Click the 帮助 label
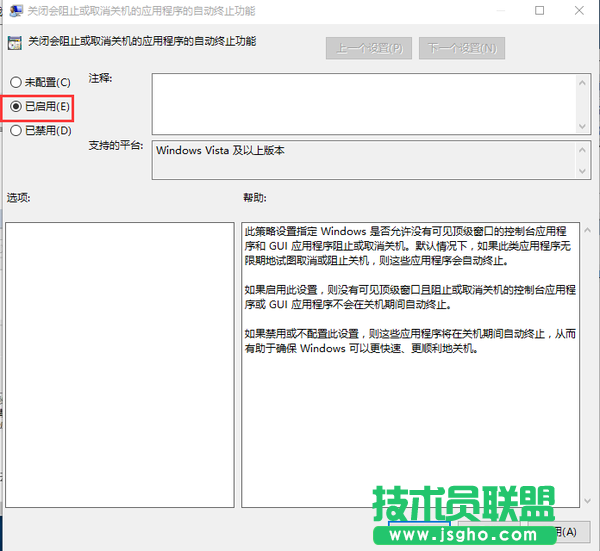This screenshot has height=551, width=600. [255, 198]
